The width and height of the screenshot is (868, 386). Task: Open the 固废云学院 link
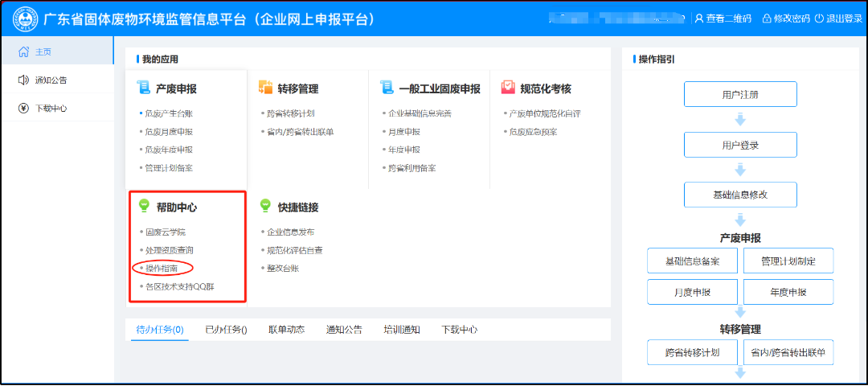pos(165,232)
